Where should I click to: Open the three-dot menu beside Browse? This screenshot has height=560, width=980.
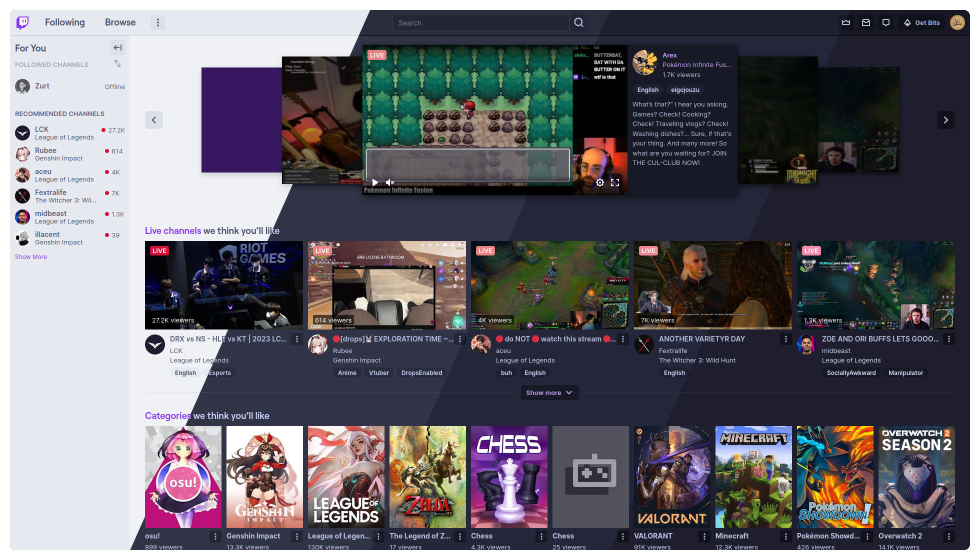[x=158, y=22]
